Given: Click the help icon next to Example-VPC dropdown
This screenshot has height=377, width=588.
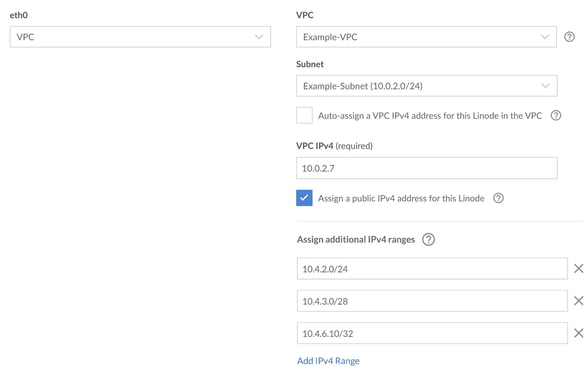Looking at the screenshot, I should click(x=569, y=37).
